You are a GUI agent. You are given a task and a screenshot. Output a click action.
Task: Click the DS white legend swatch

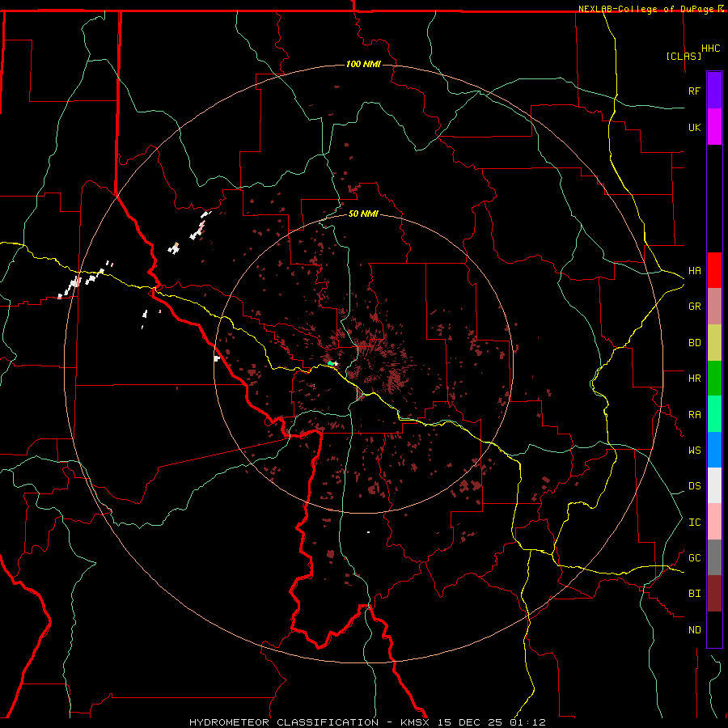pyautogui.click(x=714, y=485)
